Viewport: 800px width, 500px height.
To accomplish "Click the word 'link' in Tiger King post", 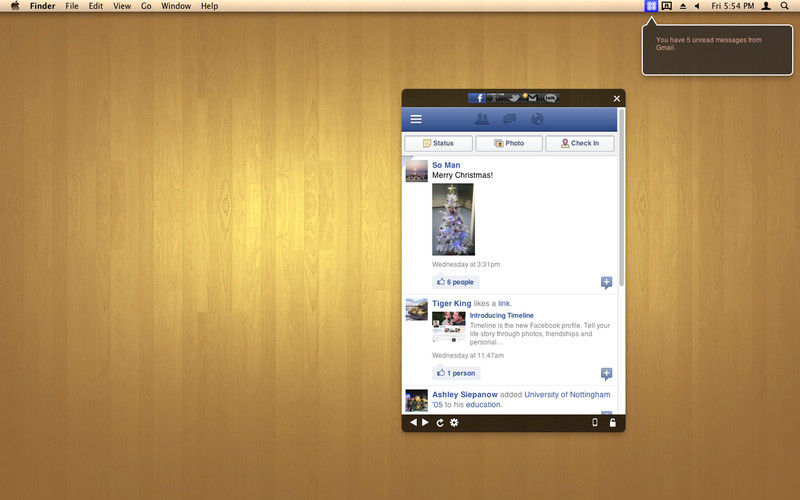I will [504, 303].
